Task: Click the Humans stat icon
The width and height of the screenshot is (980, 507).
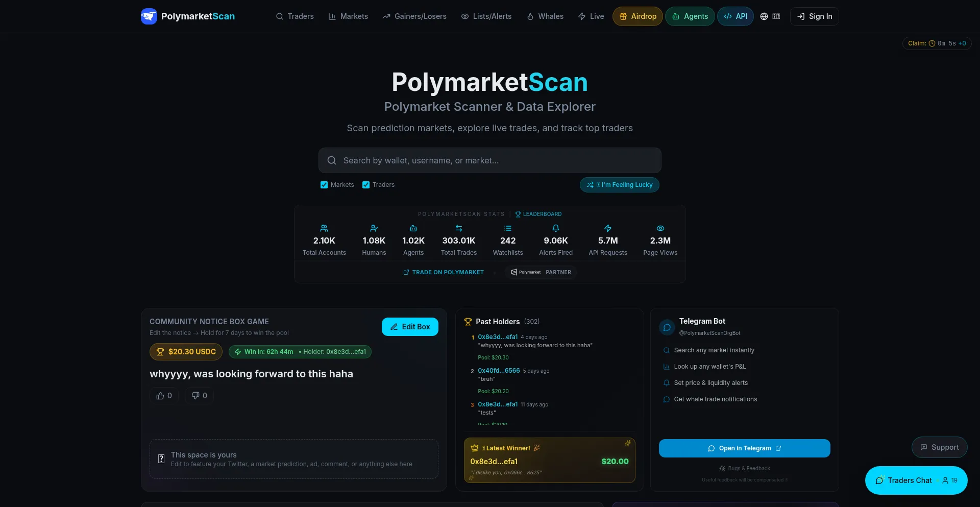Action: pos(374,228)
